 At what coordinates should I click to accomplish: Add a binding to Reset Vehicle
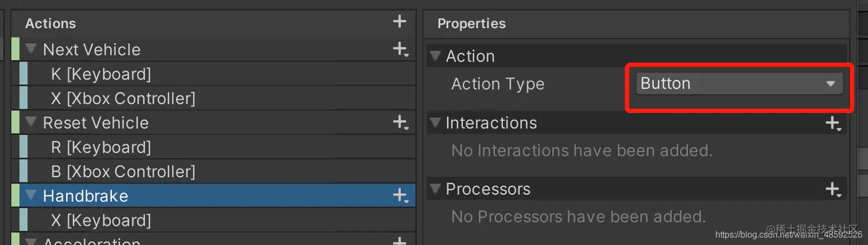tap(400, 122)
